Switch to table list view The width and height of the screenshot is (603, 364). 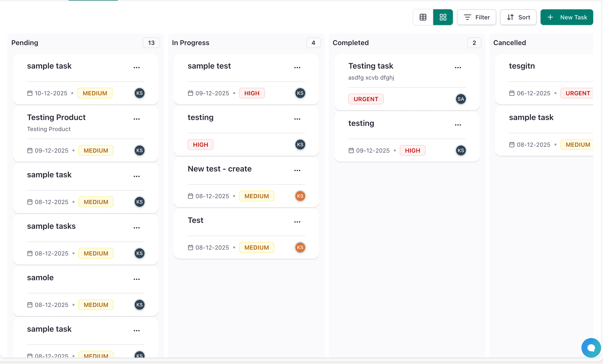click(423, 17)
